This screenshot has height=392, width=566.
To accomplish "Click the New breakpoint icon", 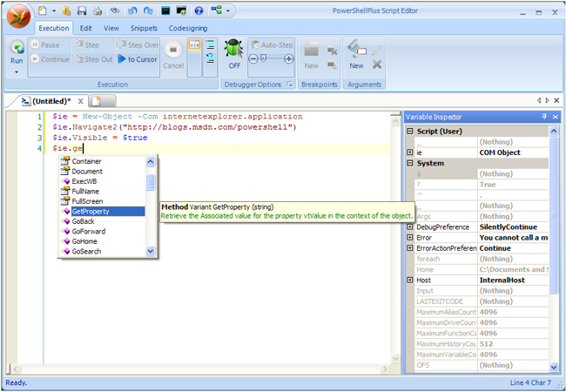I will pos(311,55).
